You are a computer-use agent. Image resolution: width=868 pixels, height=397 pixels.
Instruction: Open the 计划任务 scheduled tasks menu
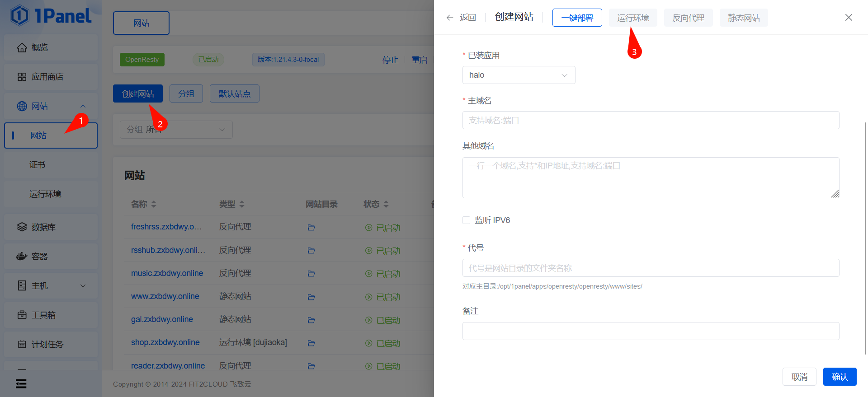point(51,344)
